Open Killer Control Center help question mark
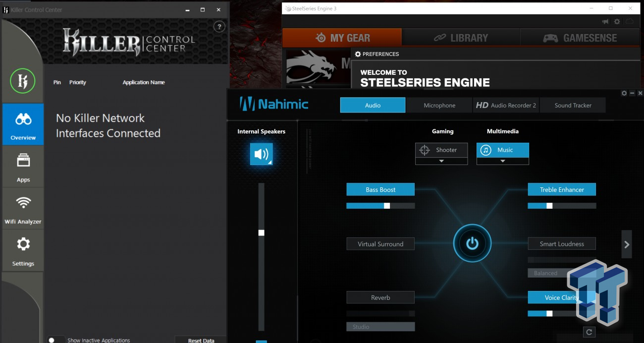The image size is (644, 343). tap(219, 27)
